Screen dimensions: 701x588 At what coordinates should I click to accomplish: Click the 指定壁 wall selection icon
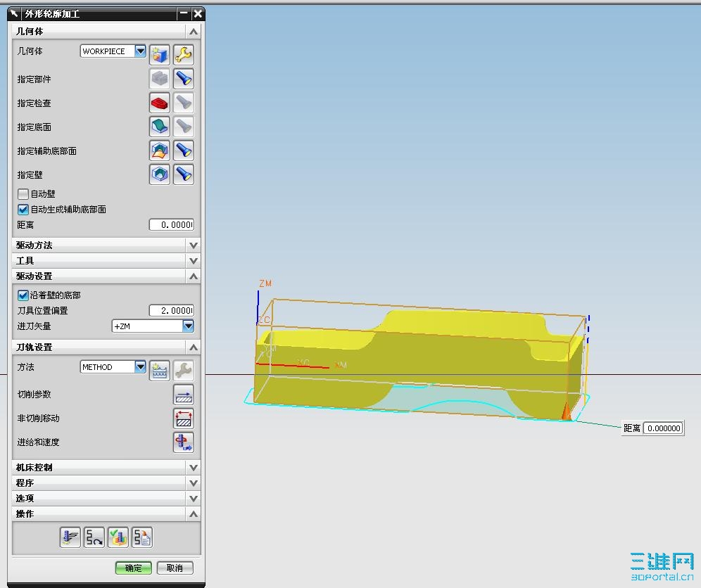(x=160, y=174)
